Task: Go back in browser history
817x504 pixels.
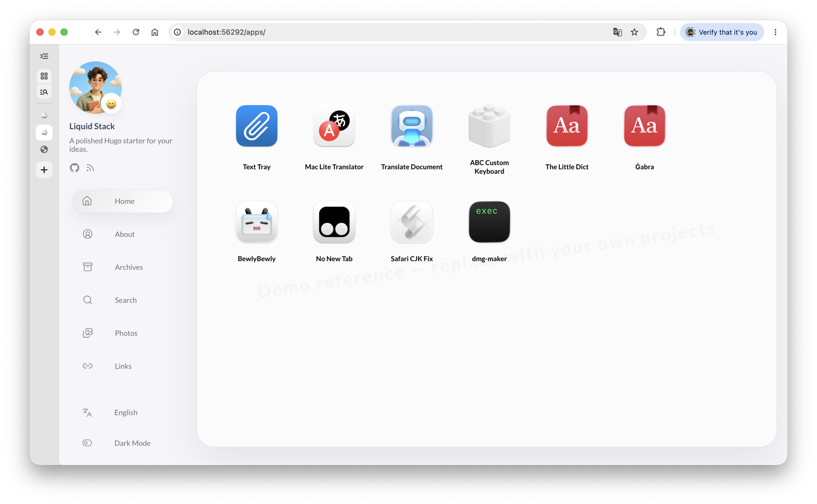Action: click(98, 32)
